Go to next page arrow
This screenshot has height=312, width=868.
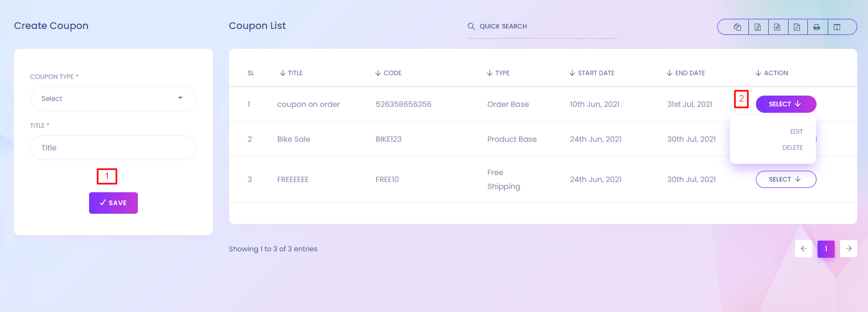pos(848,249)
